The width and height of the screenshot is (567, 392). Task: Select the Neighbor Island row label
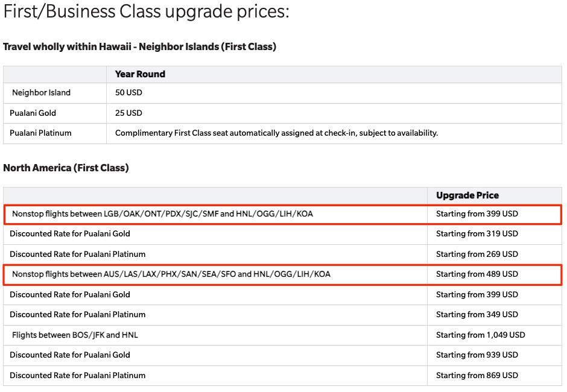coord(40,93)
